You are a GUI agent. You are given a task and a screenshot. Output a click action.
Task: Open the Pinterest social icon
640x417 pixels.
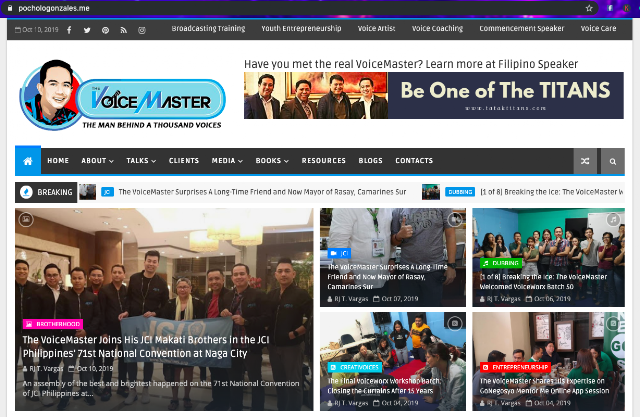pos(105,30)
